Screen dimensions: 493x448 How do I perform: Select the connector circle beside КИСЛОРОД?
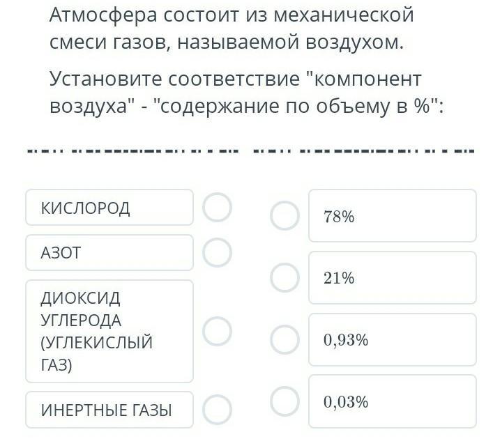point(218,208)
